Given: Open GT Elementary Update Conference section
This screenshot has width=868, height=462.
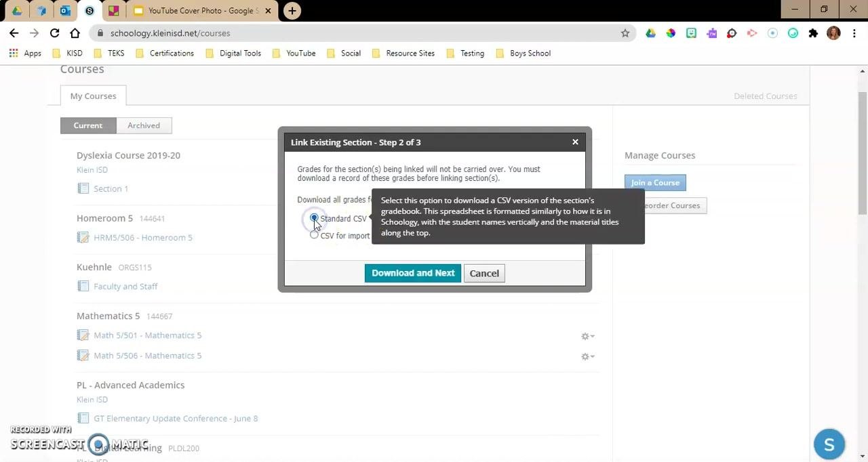Looking at the screenshot, I should pyautogui.click(x=176, y=418).
